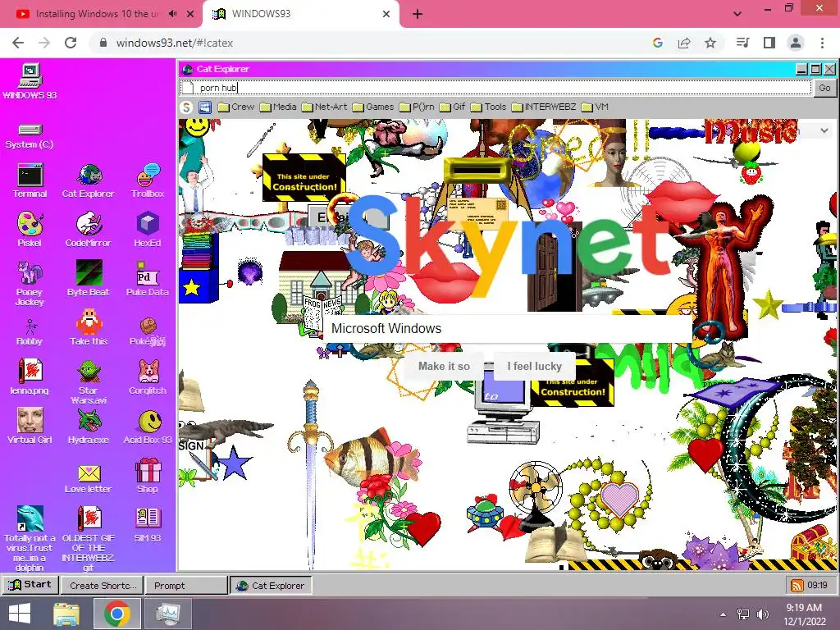The image size is (840, 630).
Task: Open Windows 10 Start menu
Action: tap(20, 614)
